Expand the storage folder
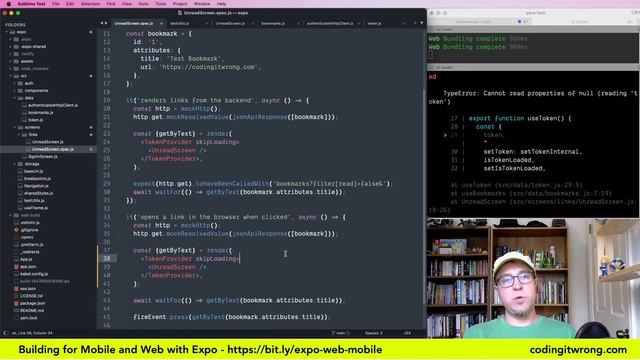Image resolution: width=640 pixels, height=360 pixels. 15,164
